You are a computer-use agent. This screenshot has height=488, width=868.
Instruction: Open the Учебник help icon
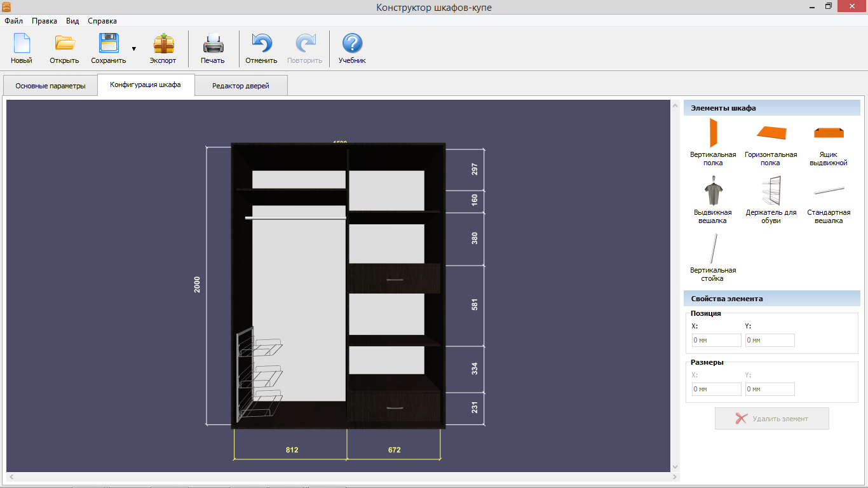tap(352, 43)
